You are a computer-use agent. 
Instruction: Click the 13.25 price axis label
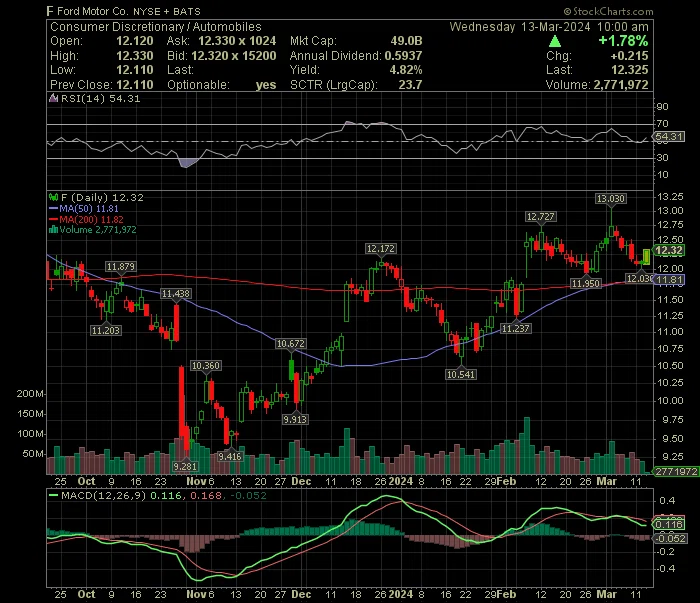pyautogui.click(x=671, y=197)
